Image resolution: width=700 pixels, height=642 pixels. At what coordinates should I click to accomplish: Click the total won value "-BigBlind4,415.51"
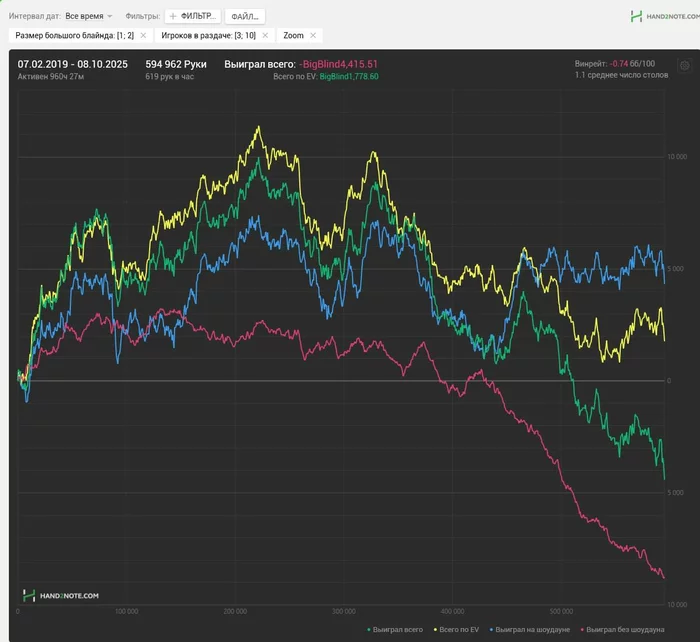coord(338,64)
